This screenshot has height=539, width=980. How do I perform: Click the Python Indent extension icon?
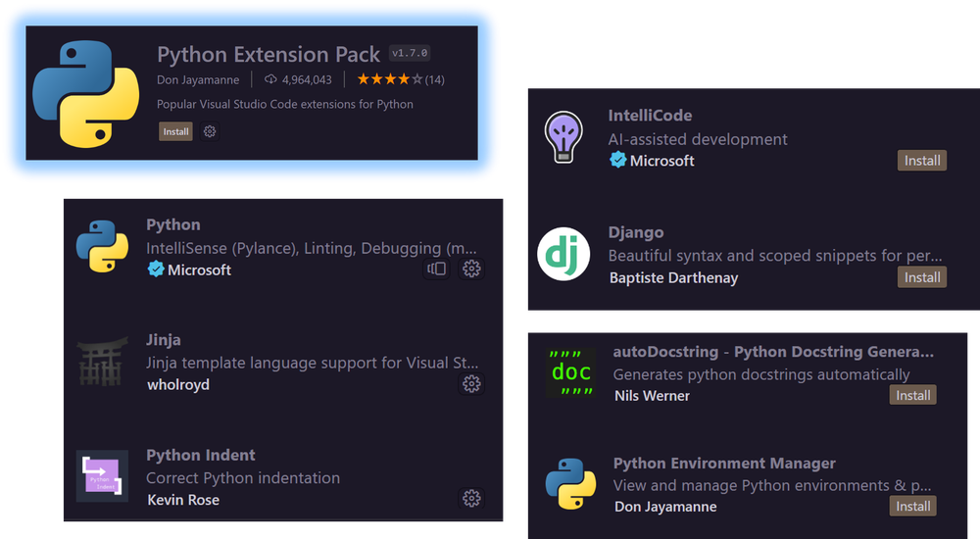[x=103, y=476]
